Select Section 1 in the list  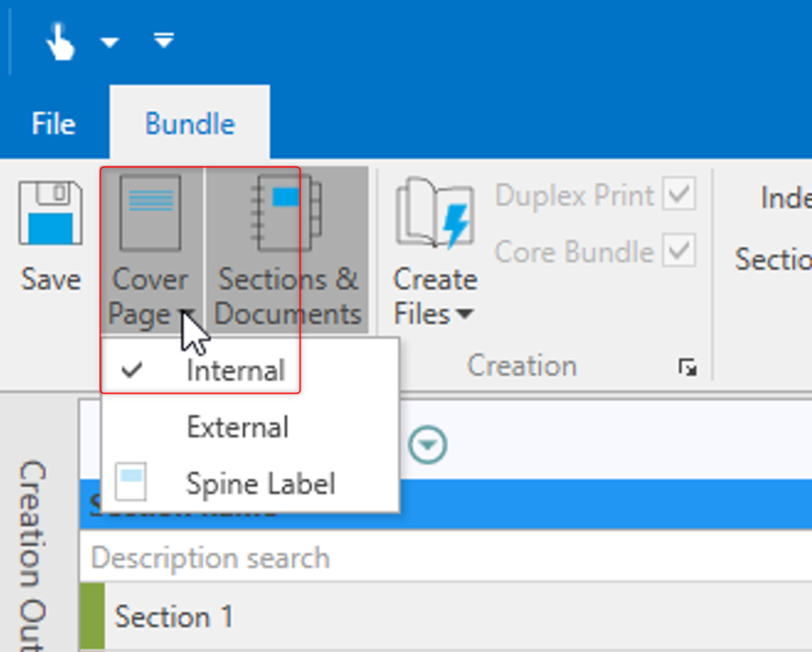tap(175, 617)
